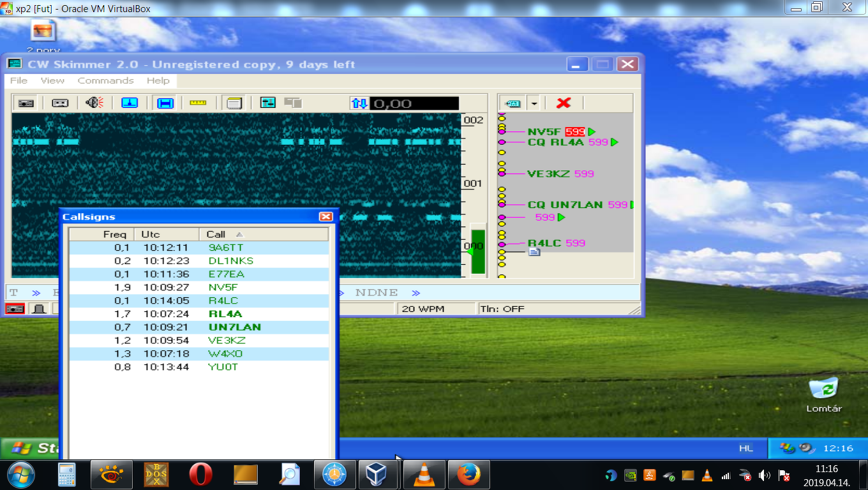Viewport: 868px width, 490px height.
Task: Open the View menu
Action: [52, 80]
